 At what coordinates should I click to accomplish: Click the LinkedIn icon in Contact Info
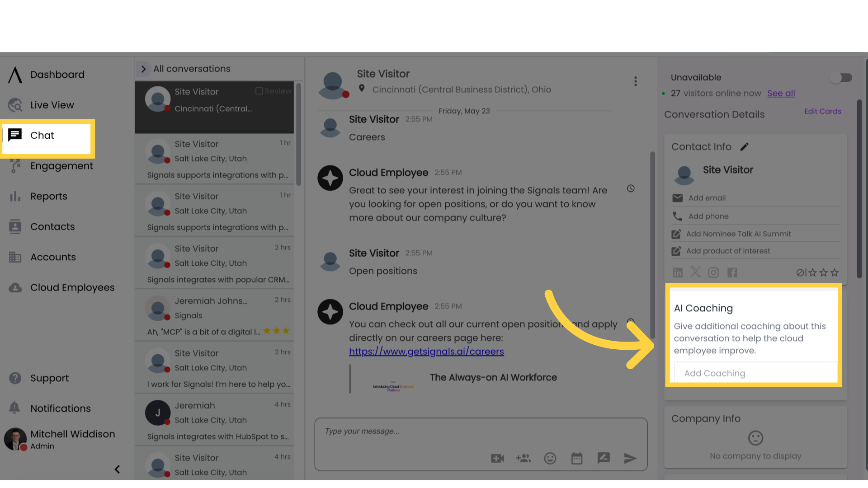point(678,272)
